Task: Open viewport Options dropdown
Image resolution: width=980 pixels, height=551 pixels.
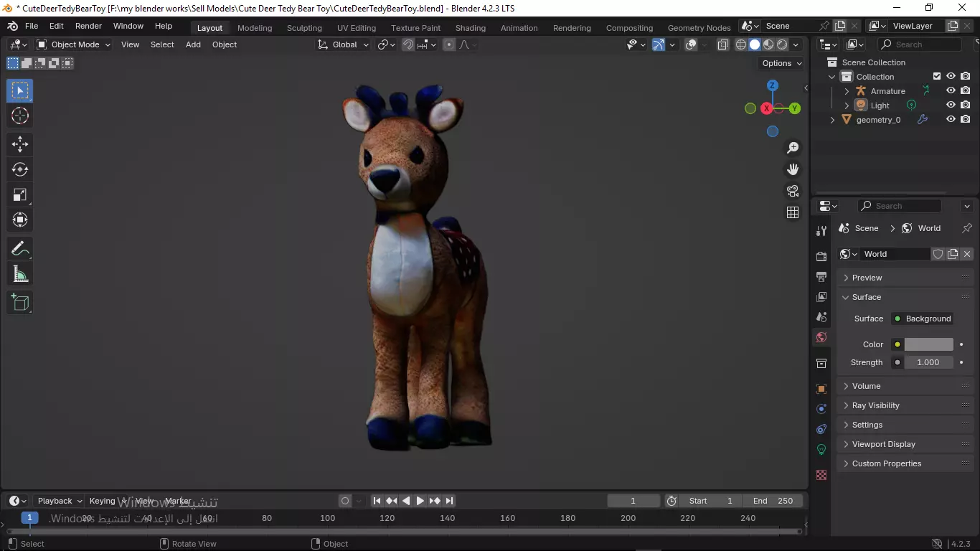Action: (x=782, y=63)
